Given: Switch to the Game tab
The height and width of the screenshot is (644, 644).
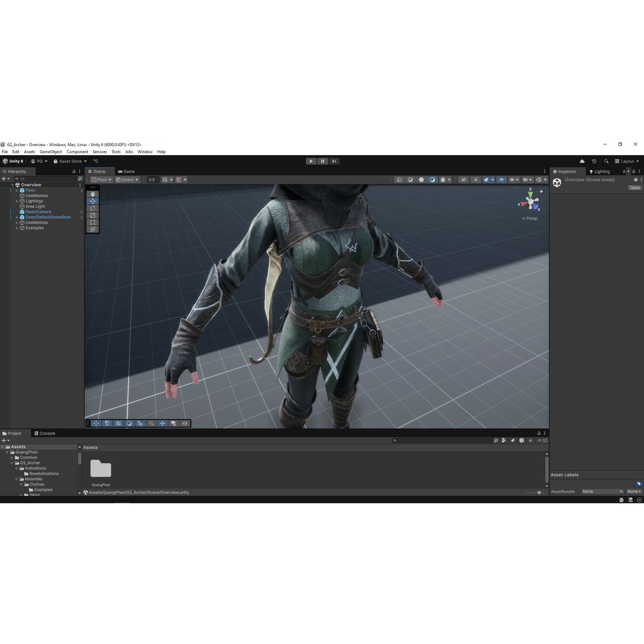Looking at the screenshot, I should (x=126, y=171).
